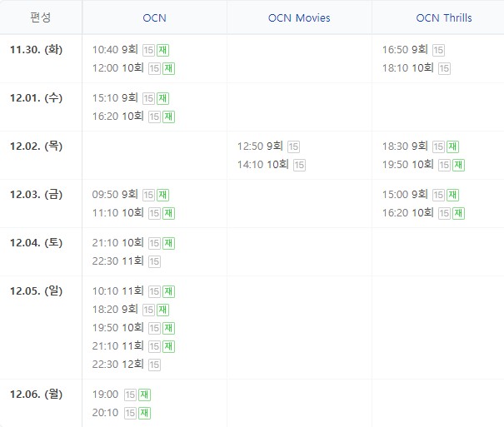The height and width of the screenshot is (427, 504).
Task: Click the 편성 column header
Action: (x=41, y=17)
